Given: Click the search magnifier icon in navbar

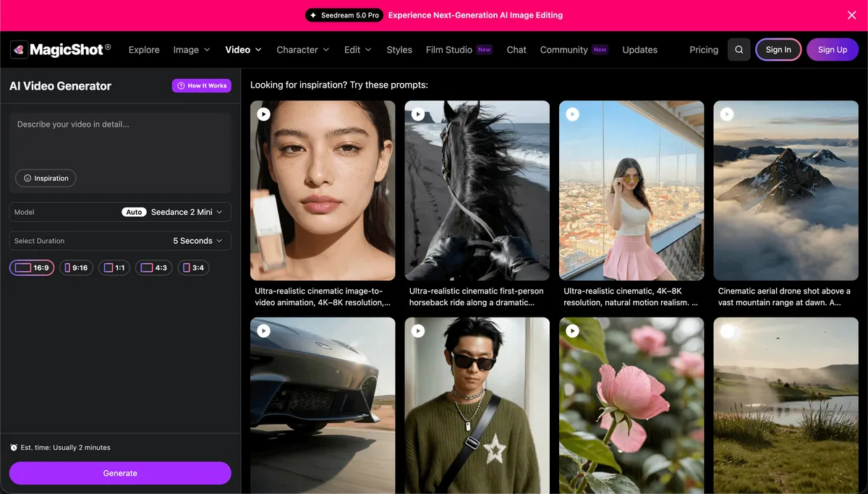Looking at the screenshot, I should (739, 50).
